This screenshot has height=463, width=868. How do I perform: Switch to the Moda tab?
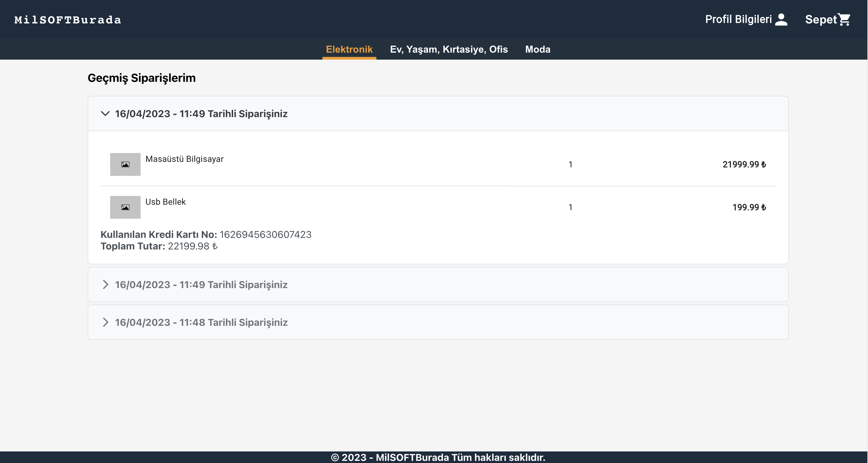537,49
